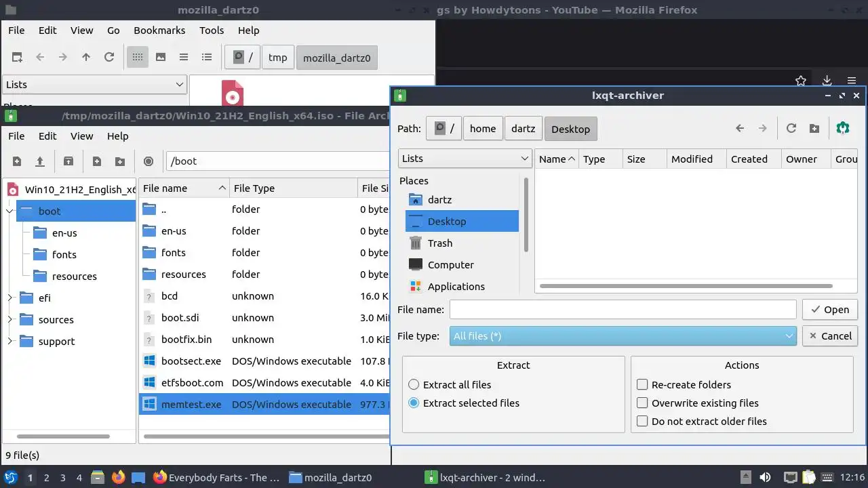Screen dimensions: 868x488
Task: Click Add Folder icon in File Archiver toolbar
Action: pos(120,161)
